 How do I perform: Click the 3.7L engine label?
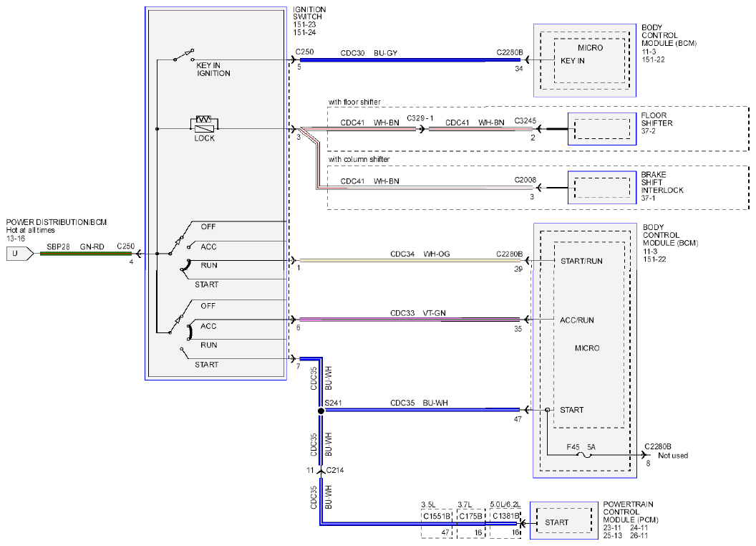pos(465,504)
